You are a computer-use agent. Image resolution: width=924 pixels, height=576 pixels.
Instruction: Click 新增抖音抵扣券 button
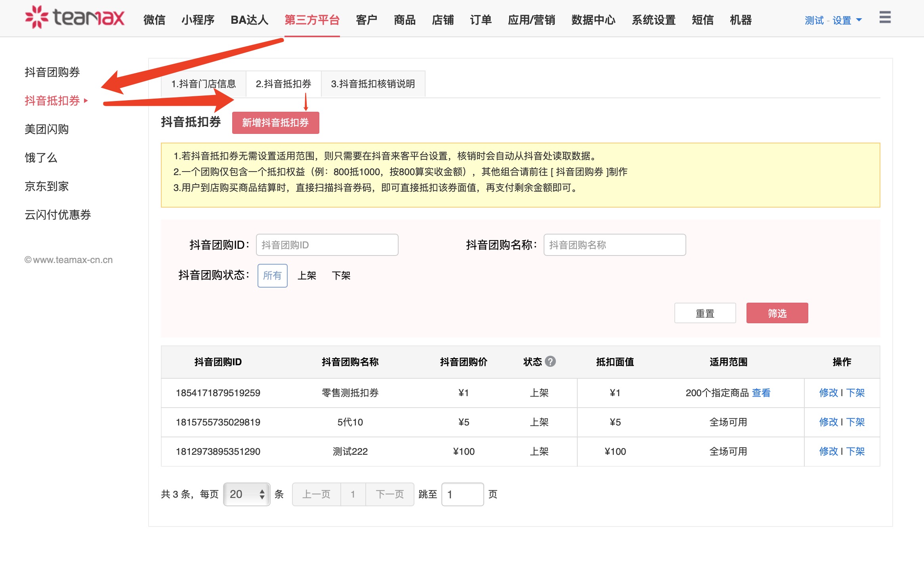click(x=275, y=123)
